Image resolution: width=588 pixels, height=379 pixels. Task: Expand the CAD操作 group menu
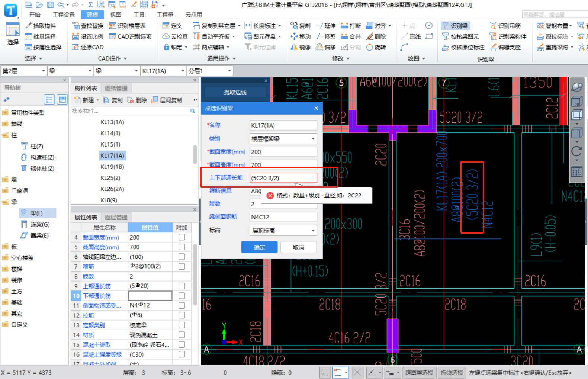click(112, 58)
